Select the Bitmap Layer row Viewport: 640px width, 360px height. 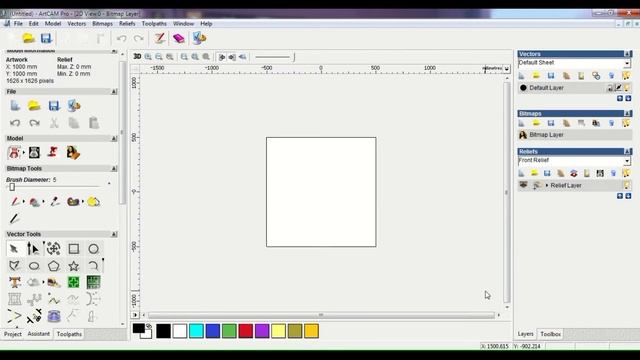(575, 135)
